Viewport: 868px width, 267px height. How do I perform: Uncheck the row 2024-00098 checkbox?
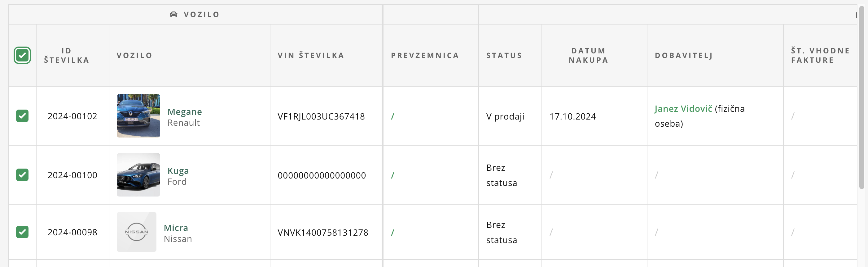click(x=22, y=232)
